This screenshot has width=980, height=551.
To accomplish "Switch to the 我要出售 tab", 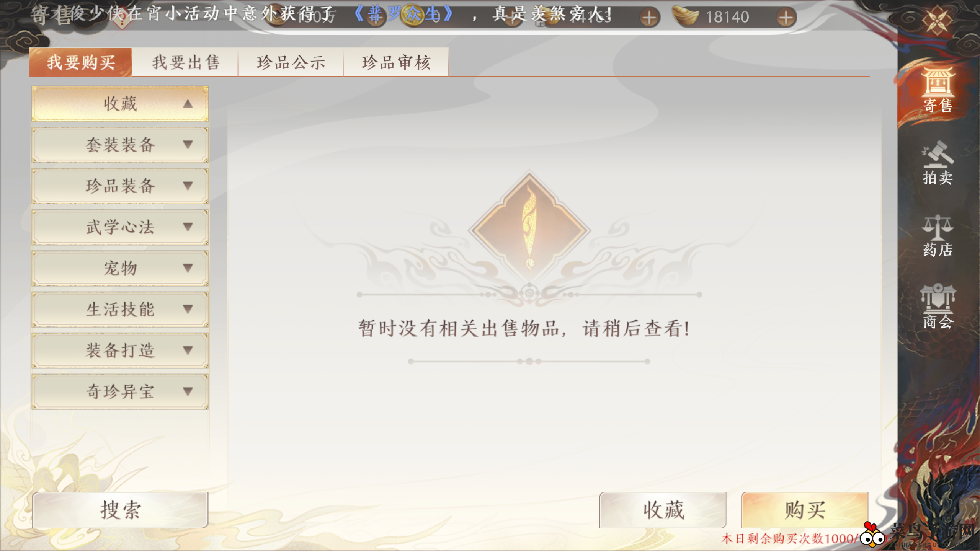I will [x=186, y=62].
